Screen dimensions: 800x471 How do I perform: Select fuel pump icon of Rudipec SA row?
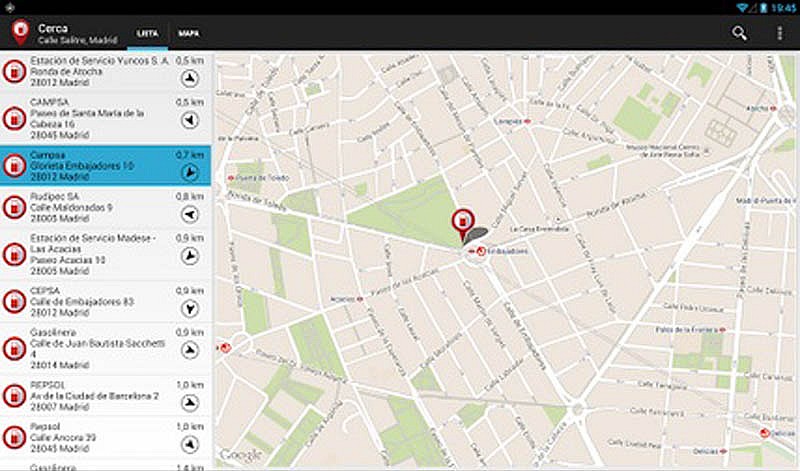14,207
